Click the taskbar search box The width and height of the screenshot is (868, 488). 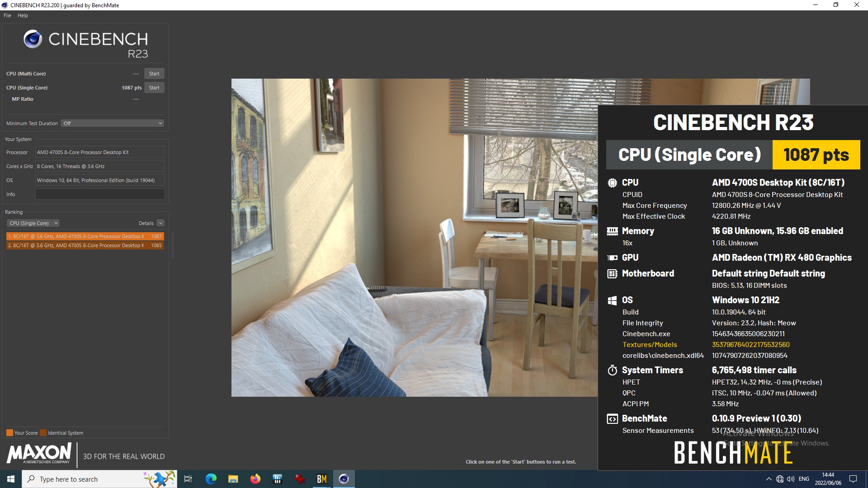coord(99,479)
